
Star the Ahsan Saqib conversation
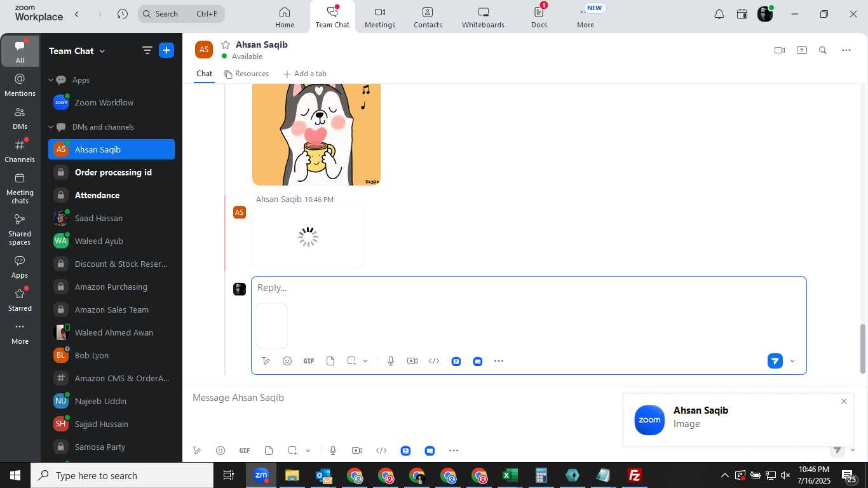(x=225, y=44)
